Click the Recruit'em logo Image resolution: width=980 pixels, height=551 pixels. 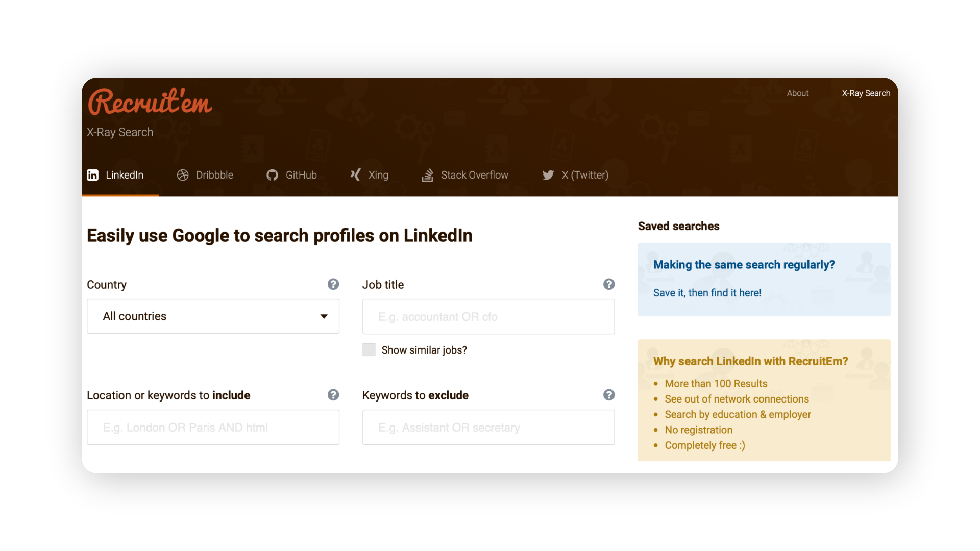click(x=150, y=102)
